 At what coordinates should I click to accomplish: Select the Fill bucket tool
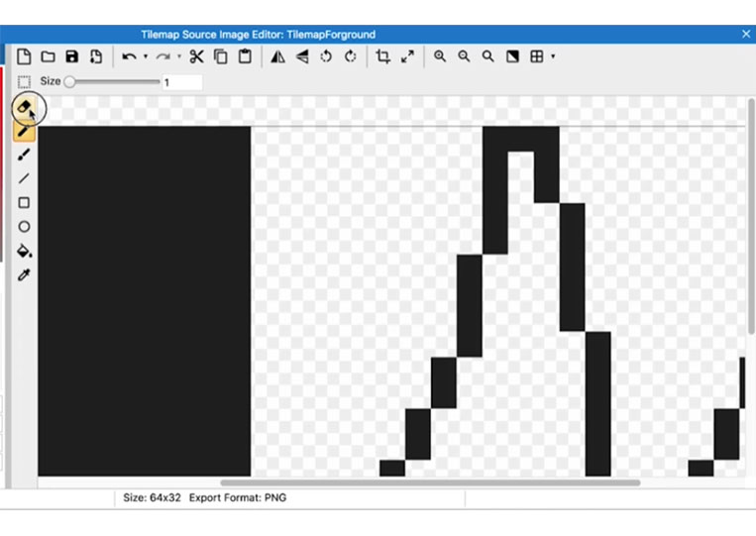(x=24, y=251)
